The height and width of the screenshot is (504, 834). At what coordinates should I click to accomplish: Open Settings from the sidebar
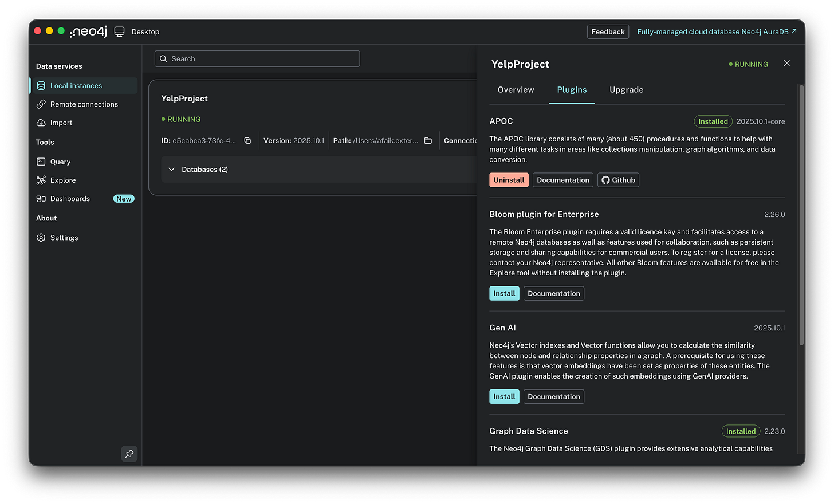[x=64, y=237]
